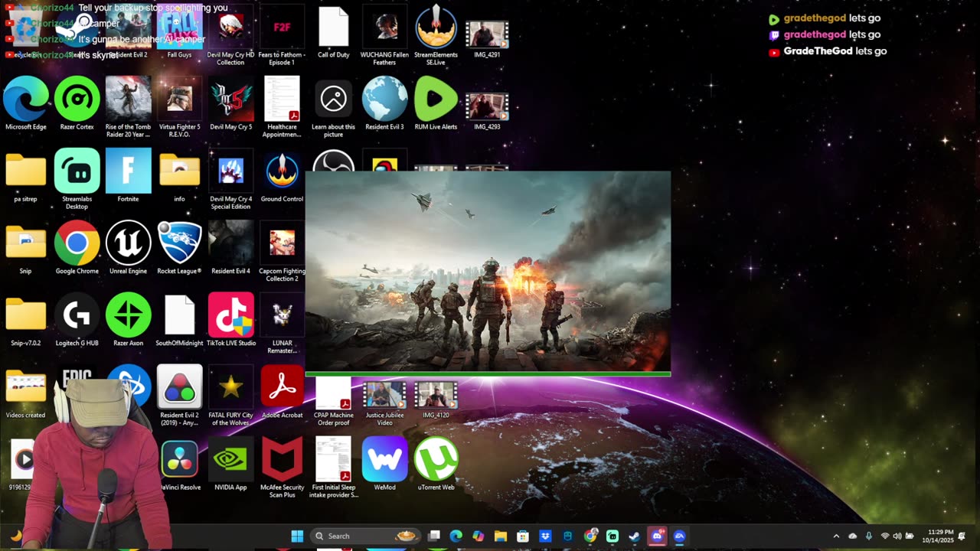The height and width of the screenshot is (551, 980).
Task: Click the battlefield splash screen image
Action: (488, 272)
